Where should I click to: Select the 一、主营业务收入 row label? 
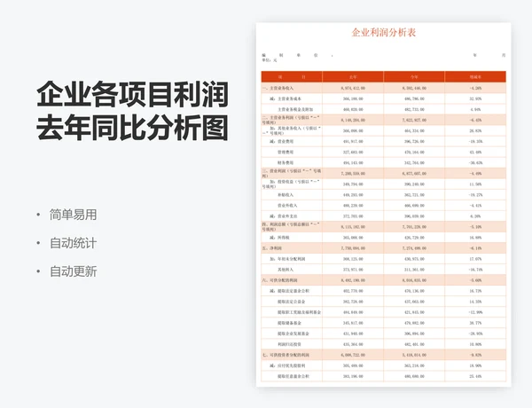278,89
